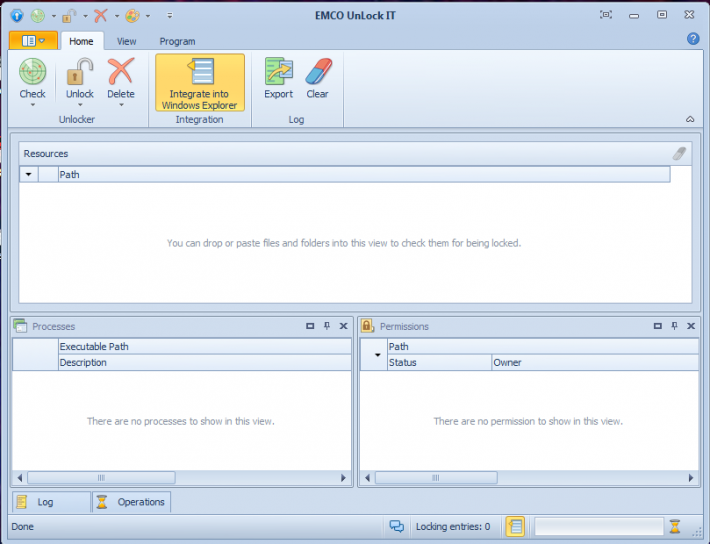Click Executable Path column header
710x544 pixels.
click(x=205, y=347)
